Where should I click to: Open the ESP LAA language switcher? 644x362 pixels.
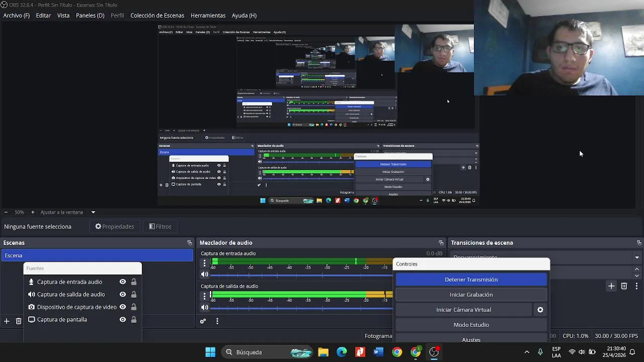click(556, 352)
